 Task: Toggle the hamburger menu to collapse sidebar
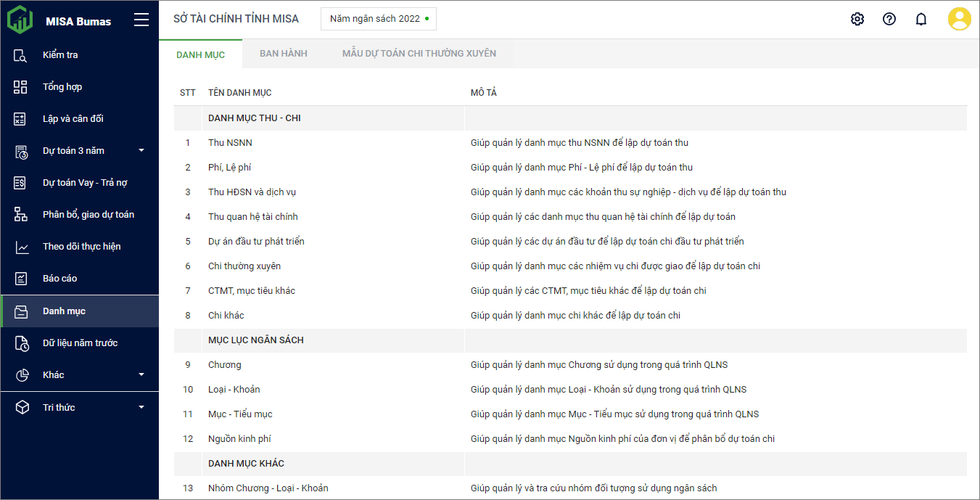point(141,20)
